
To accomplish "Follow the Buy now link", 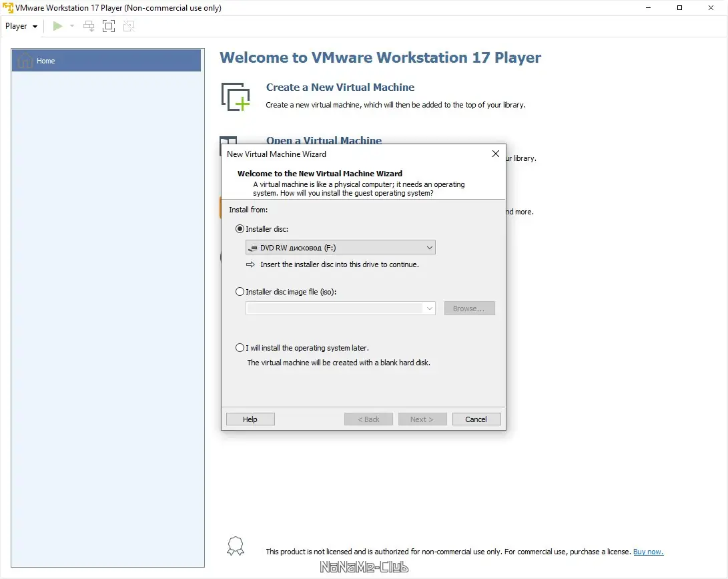I will [x=648, y=552].
